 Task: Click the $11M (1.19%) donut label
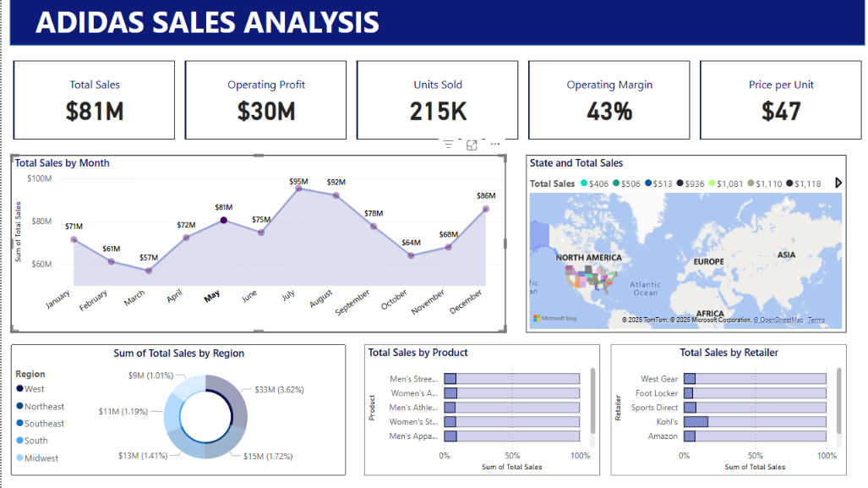(123, 412)
